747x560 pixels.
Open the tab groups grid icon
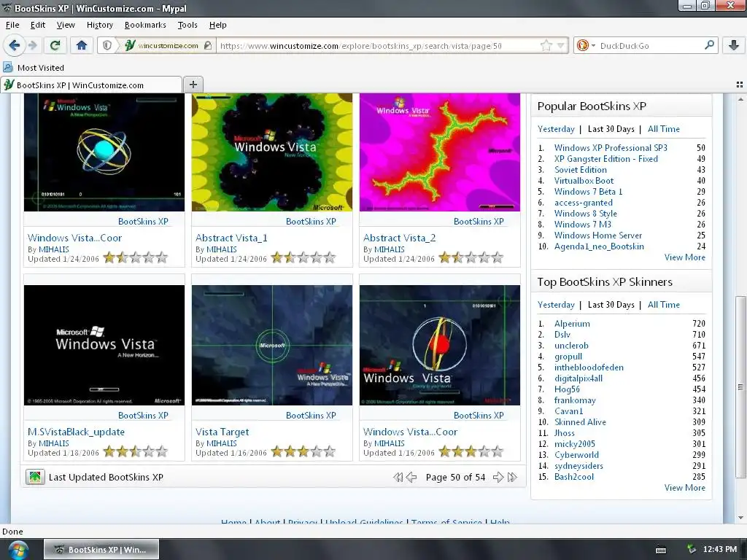click(740, 85)
